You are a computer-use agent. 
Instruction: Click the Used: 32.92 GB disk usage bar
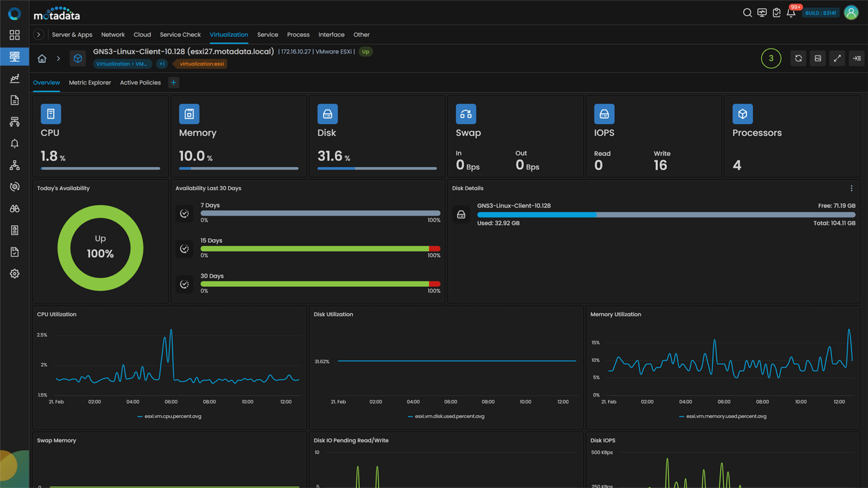(537, 215)
